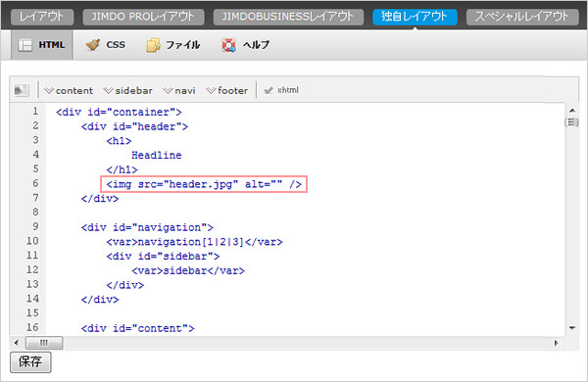The image size is (588, 382).
Task: Click the div id="content" line
Action: click(x=137, y=328)
